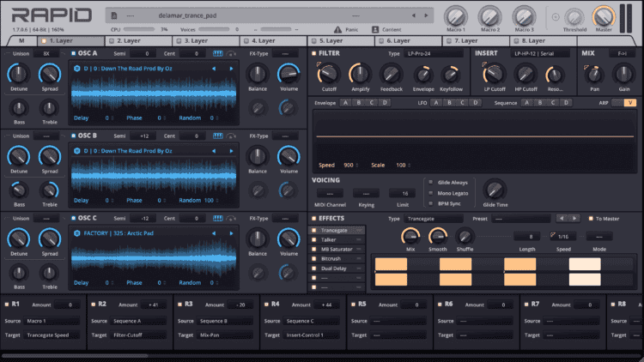Image resolution: width=644 pixels, height=362 pixels.
Task: Click the limiter icon beside Threshold
Action: point(556,17)
